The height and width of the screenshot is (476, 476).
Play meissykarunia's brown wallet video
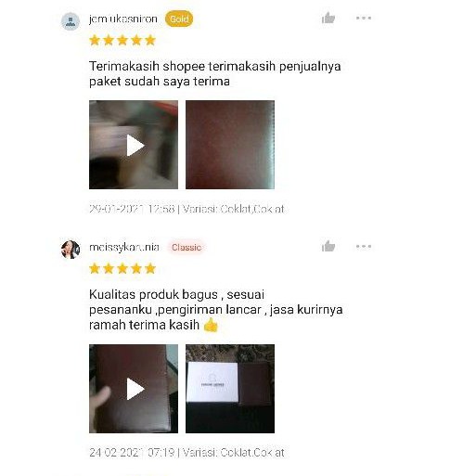(134, 389)
